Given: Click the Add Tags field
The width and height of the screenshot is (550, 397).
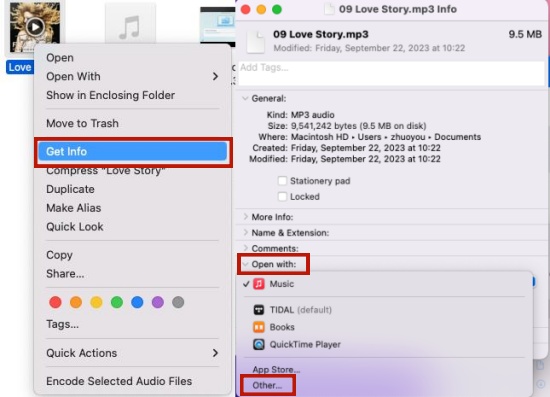Looking at the screenshot, I should (x=391, y=73).
